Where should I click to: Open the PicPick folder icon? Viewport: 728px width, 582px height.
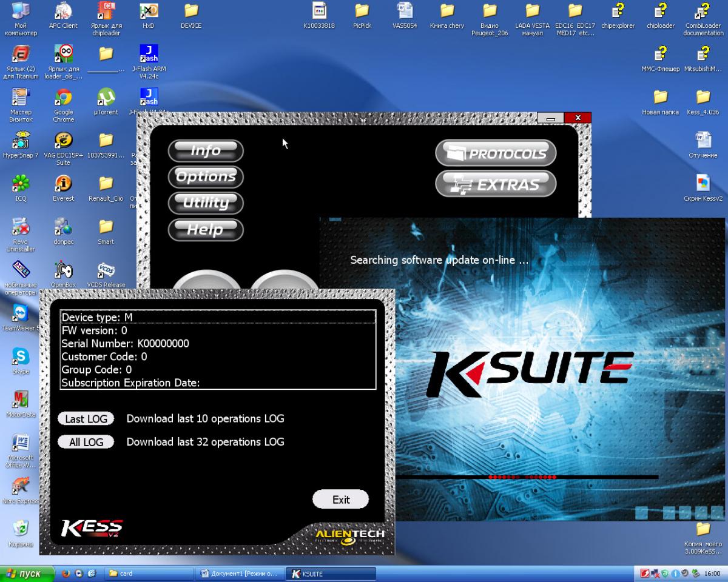[x=362, y=16]
